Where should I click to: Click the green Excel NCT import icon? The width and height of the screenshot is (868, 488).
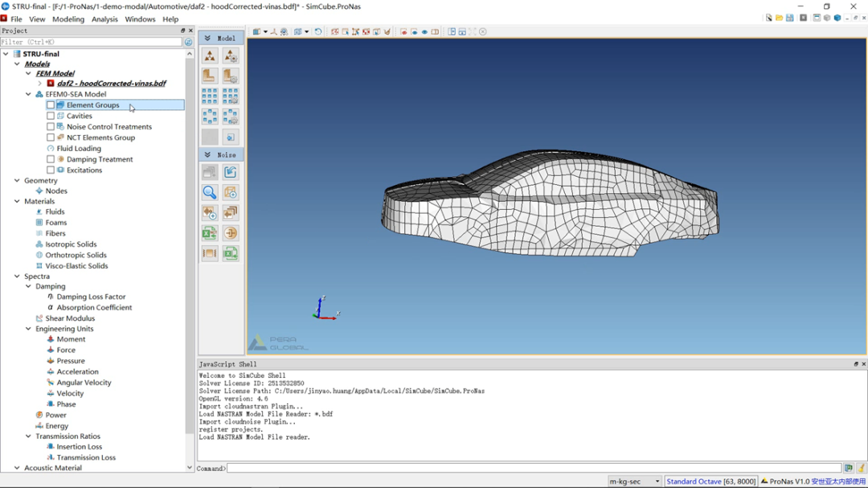(210, 233)
